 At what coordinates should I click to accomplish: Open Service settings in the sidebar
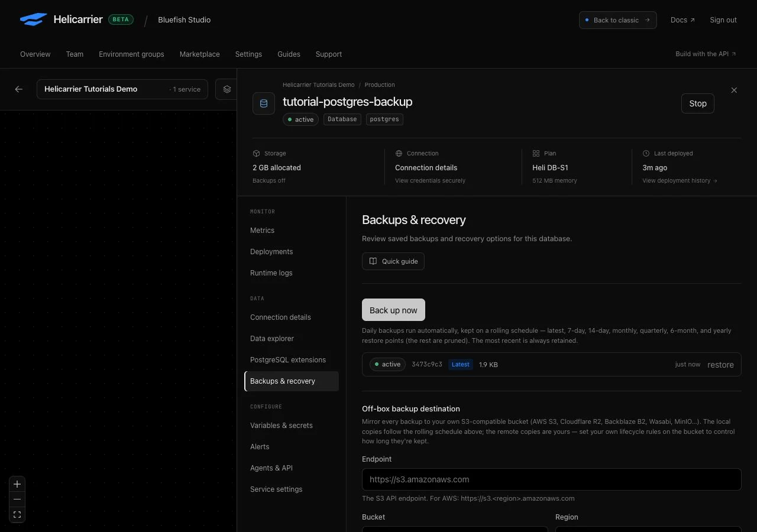[292, 489]
